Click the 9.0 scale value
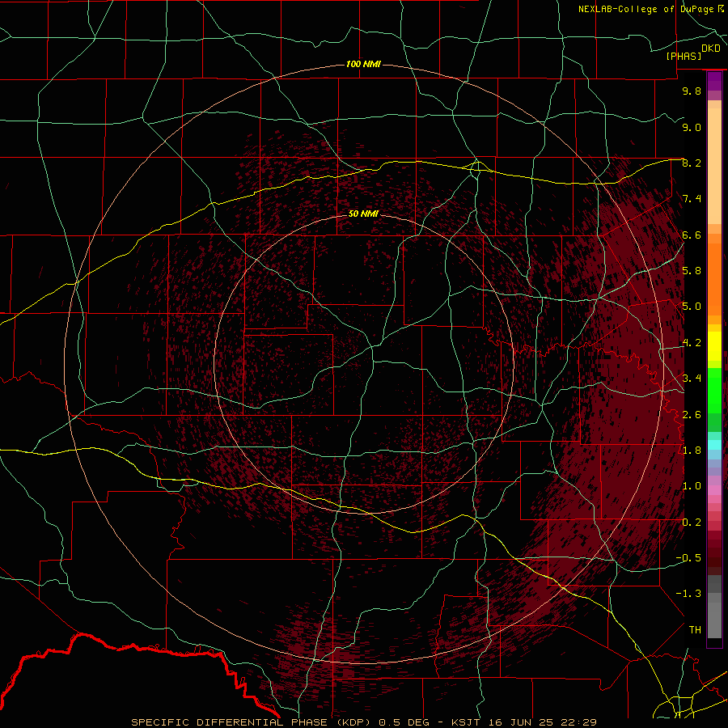The height and width of the screenshot is (728, 728). pyautogui.click(x=692, y=127)
